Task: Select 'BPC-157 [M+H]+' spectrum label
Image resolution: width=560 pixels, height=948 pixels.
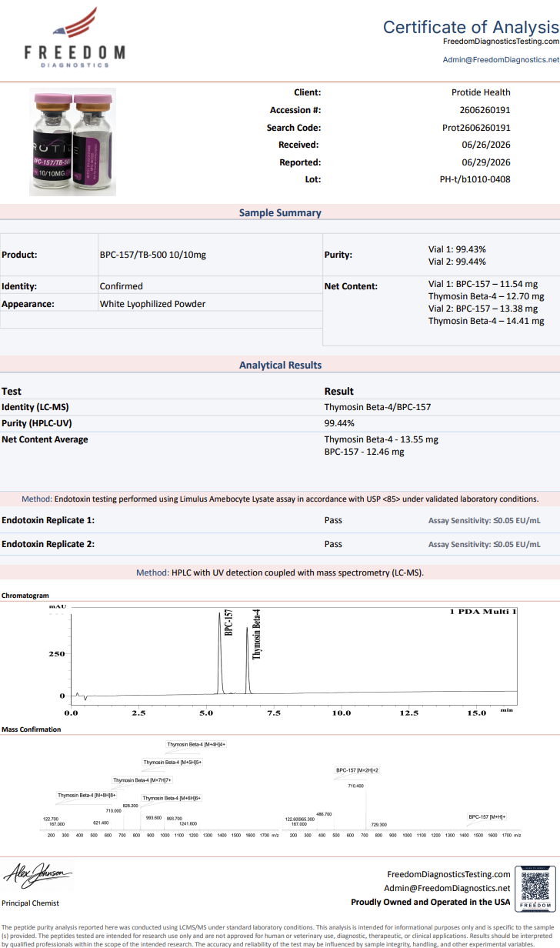Action: click(488, 816)
